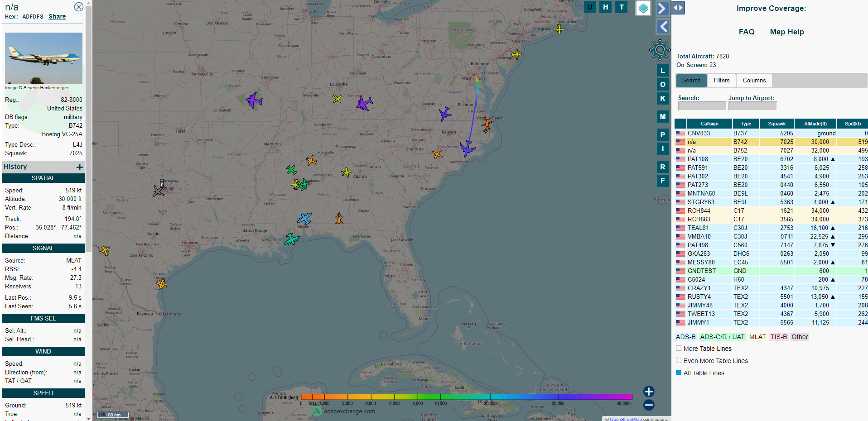
Task: Switch to the Columns tab
Action: [x=754, y=81]
